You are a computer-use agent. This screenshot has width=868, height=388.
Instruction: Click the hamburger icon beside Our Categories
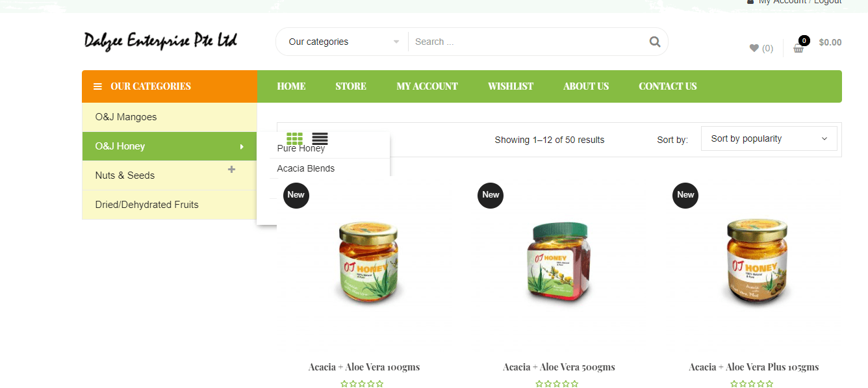(x=97, y=86)
